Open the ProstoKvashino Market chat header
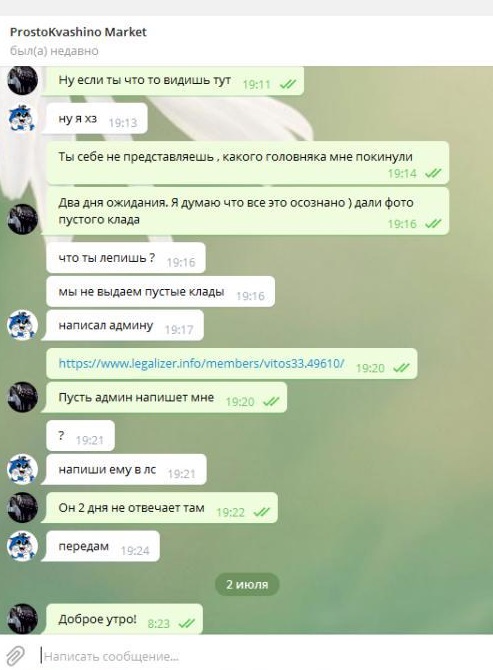493x670 pixels. coord(78,32)
